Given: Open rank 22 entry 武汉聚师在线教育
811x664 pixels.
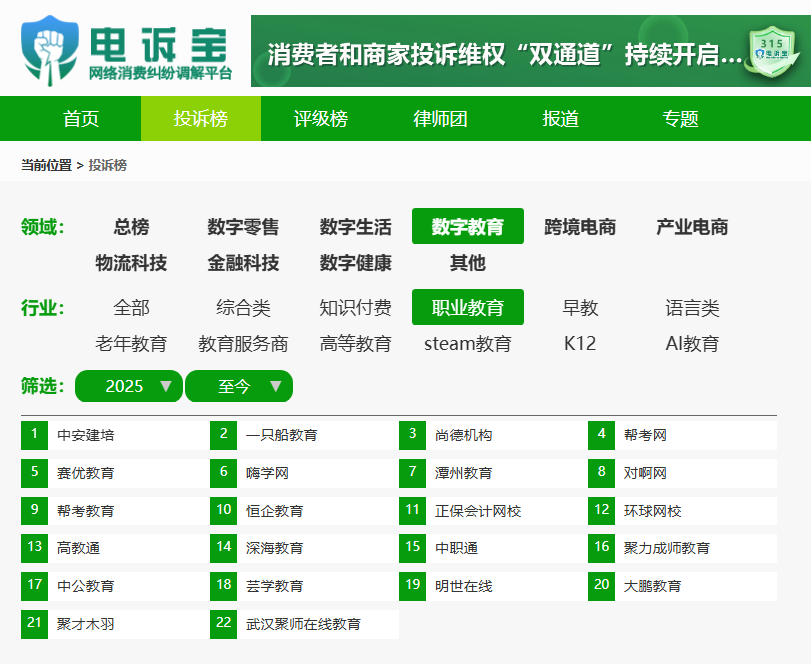Looking at the screenshot, I should 304,624.
